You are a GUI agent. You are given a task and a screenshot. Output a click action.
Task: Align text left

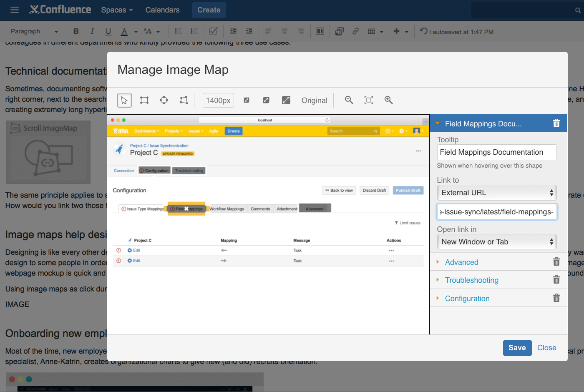click(268, 31)
